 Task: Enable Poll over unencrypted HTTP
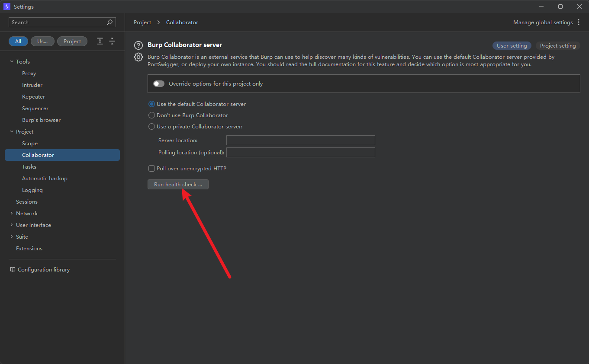pos(151,169)
